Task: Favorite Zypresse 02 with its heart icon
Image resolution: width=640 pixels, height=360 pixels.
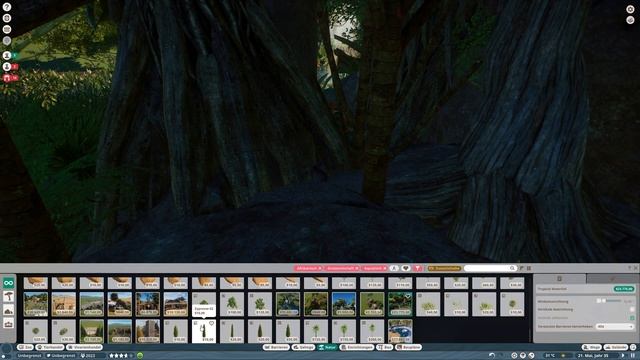Action: coord(211,323)
